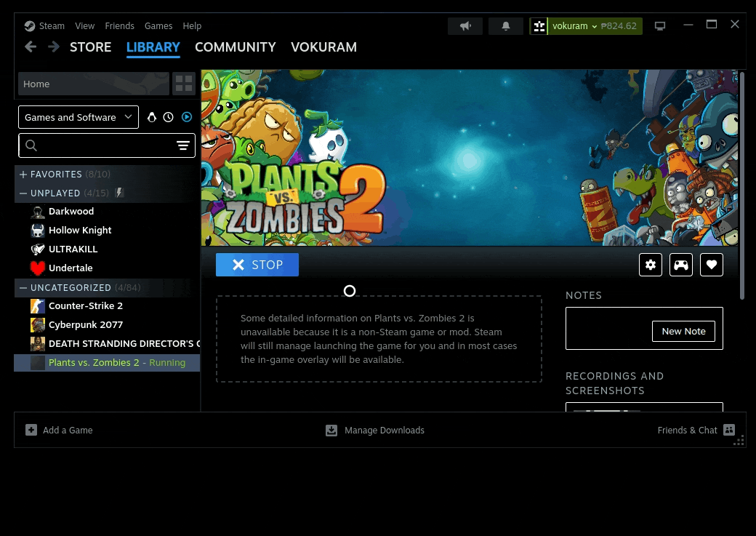Click the Hollow Knight game icon
The image size is (756, 536).
point(38,230)
